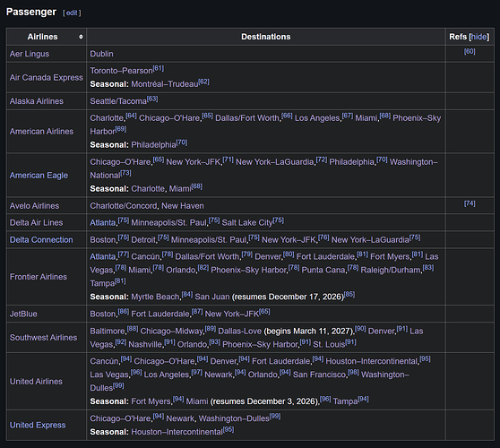
Task: Open the Alaska Airlines link
Action: 37,101
